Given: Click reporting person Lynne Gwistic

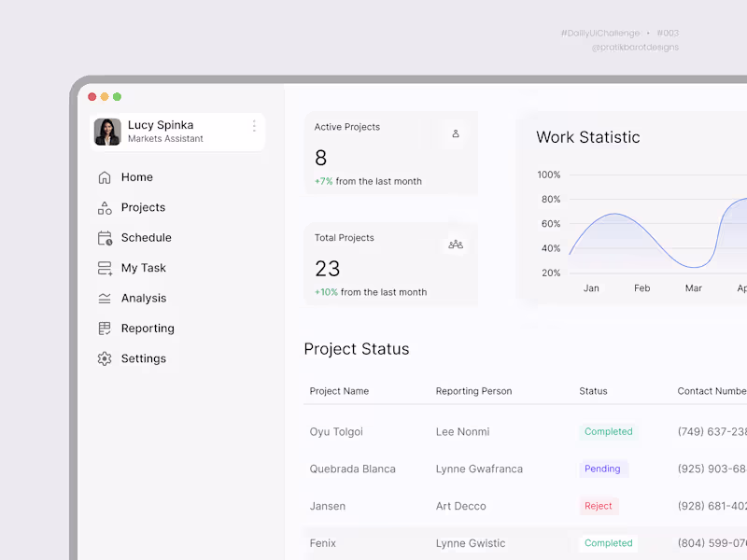Looking at the screenshot, I should pos(470,542).
